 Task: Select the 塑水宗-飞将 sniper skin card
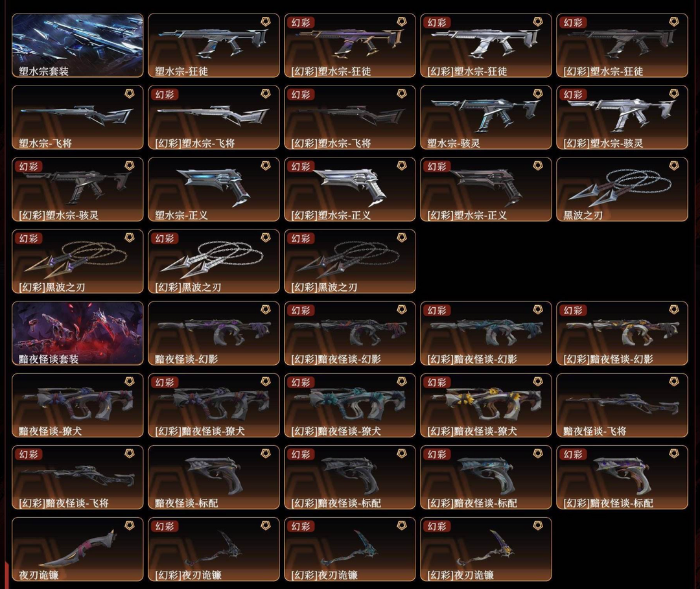(78, 117)
